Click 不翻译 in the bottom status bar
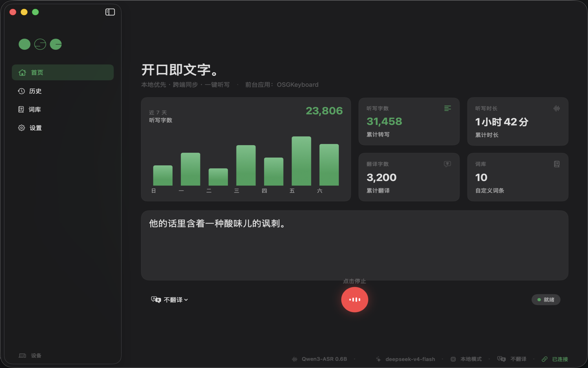The image size is (588, 368). tap(518, 359)
